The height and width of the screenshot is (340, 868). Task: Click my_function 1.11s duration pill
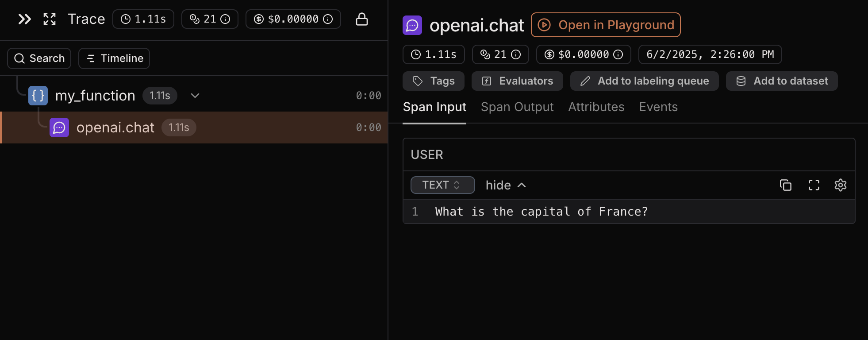pos(160,96)
